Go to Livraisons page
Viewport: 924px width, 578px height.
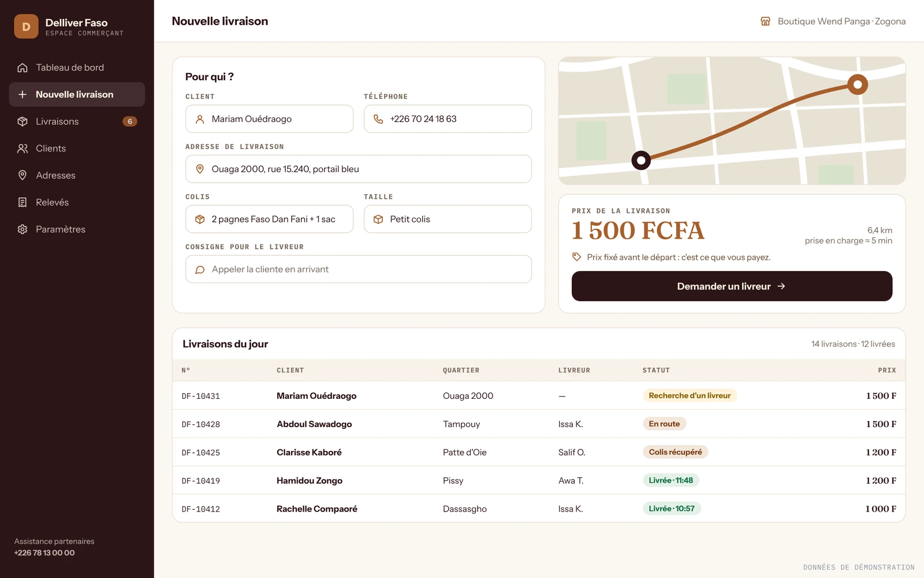(x=77, y=121)
